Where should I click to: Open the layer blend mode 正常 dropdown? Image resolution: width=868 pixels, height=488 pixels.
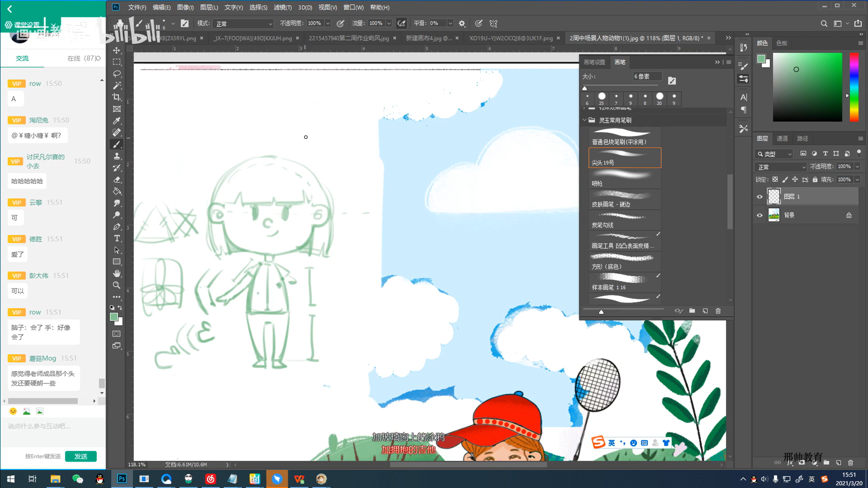tap(781, 167)
